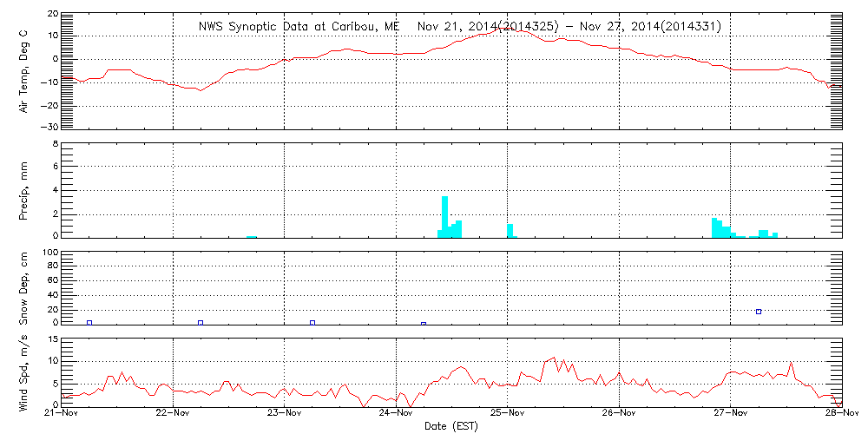The height and width of the screenshot is (434, 868).
Task: Click the Precip, mm axis label
Action: pos(23,189)
